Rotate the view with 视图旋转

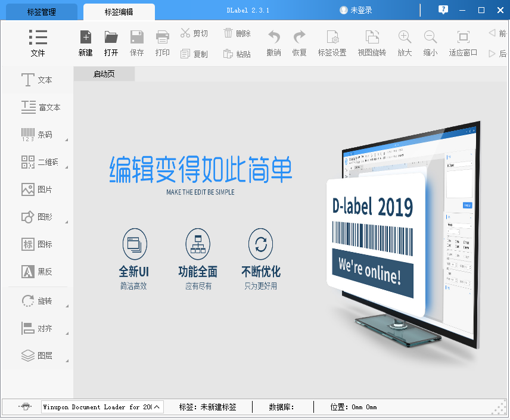tap(372, 43)
